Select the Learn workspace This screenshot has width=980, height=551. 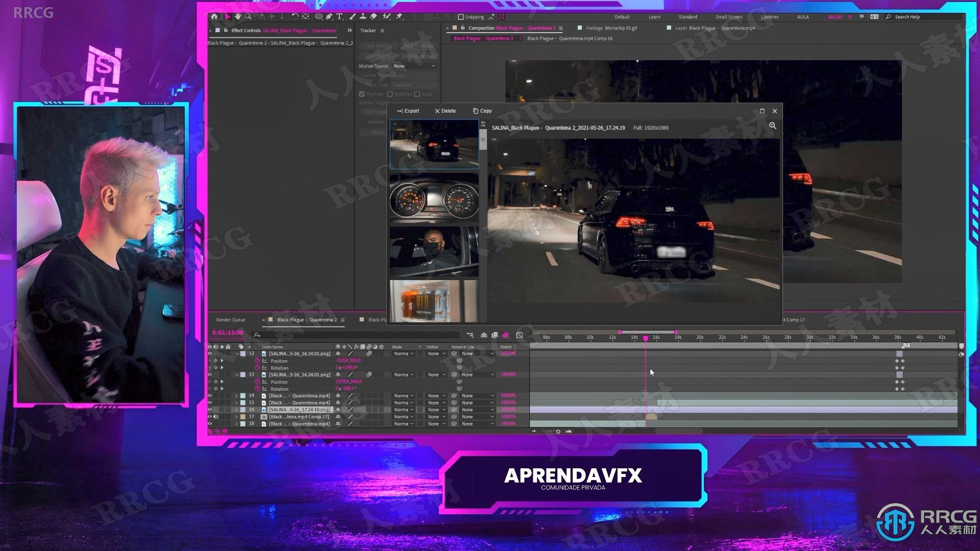[x=654, y=17]
